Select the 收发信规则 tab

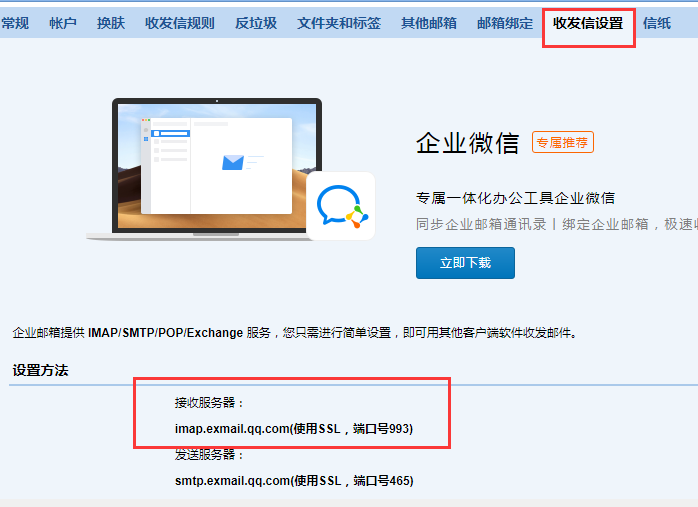tap(180, 23)
